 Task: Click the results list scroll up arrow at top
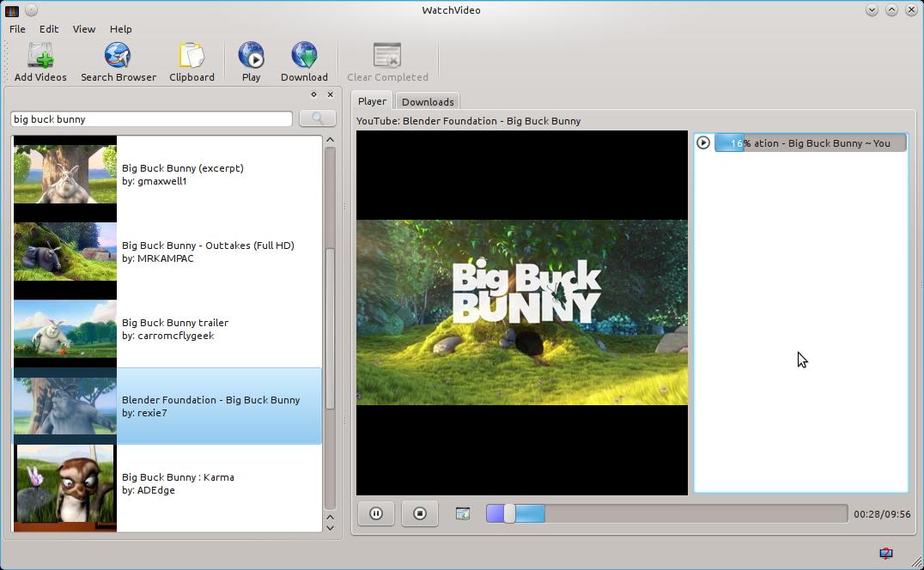click(x=330, y=140)
